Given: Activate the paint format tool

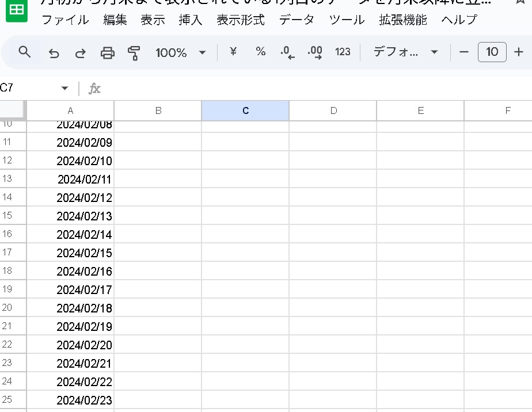Looking at the screenshot, I should [134, 53].
